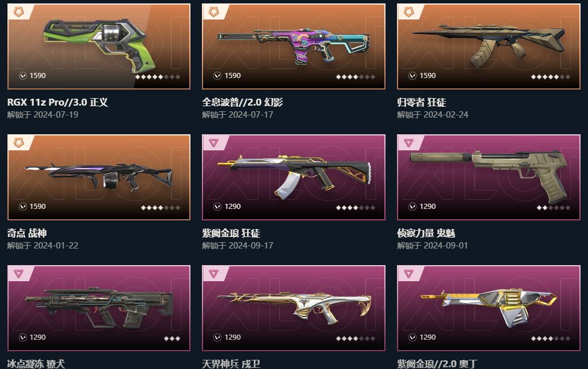Click tier badge on RGX 11z Pro card
The image size is (588, 369).
(x=19, y=13)
